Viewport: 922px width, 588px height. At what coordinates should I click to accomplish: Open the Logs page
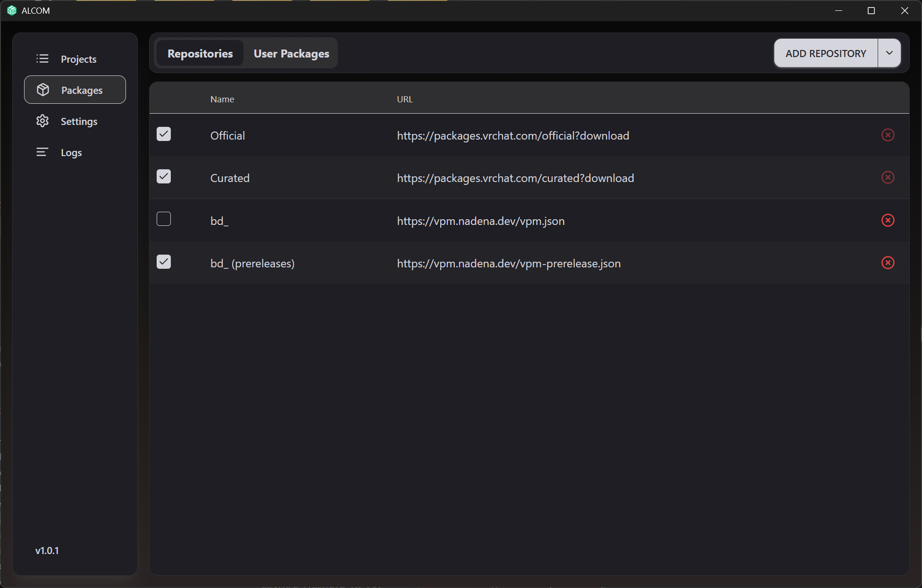(x=75, y=152)
